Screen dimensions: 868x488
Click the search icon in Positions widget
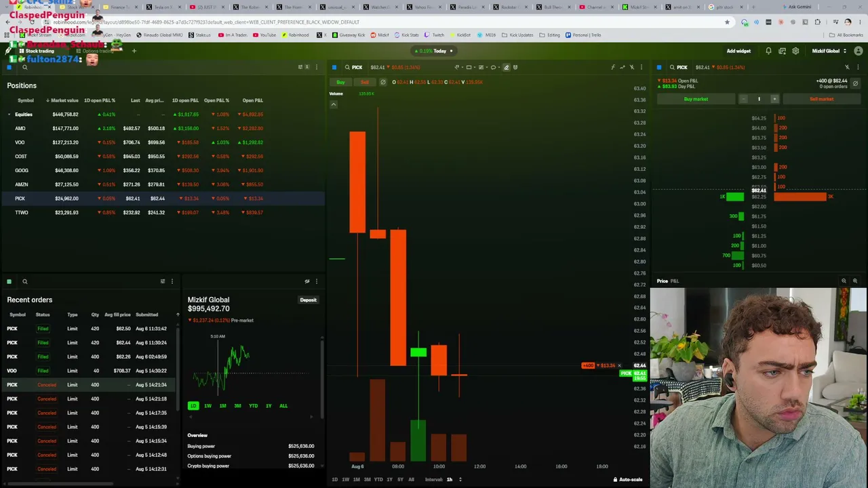point(25,67)
